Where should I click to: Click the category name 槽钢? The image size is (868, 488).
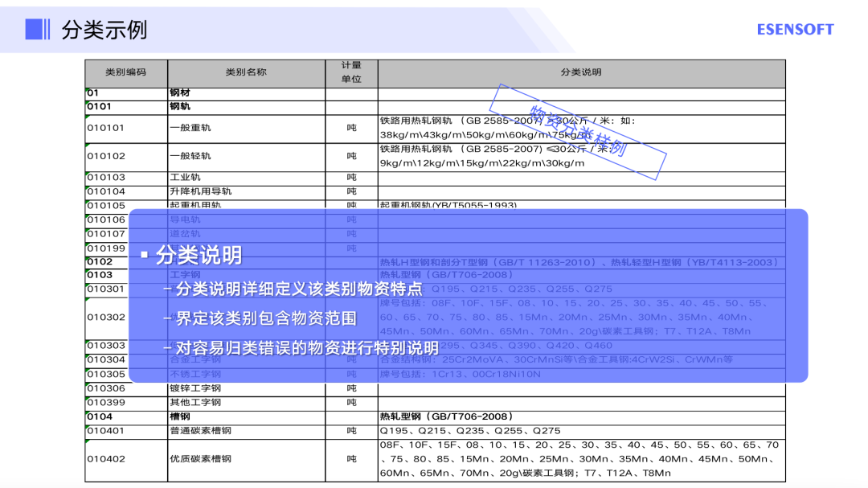click(180, 416)
